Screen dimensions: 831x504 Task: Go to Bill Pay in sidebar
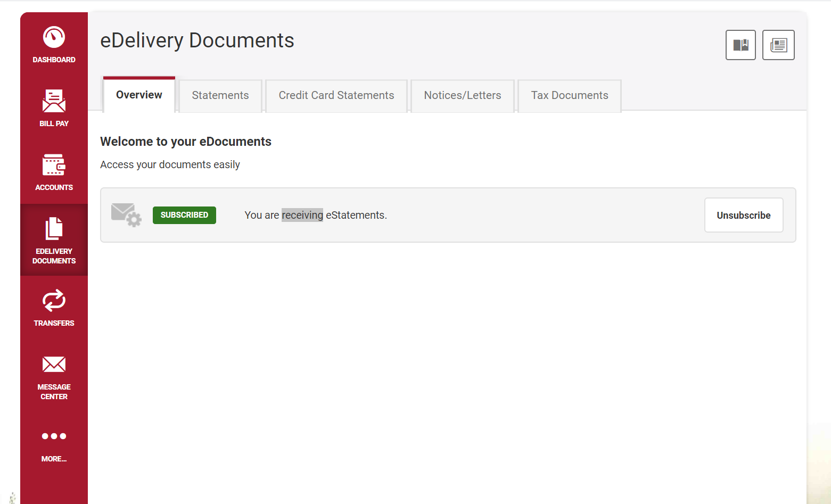(54, 101)
